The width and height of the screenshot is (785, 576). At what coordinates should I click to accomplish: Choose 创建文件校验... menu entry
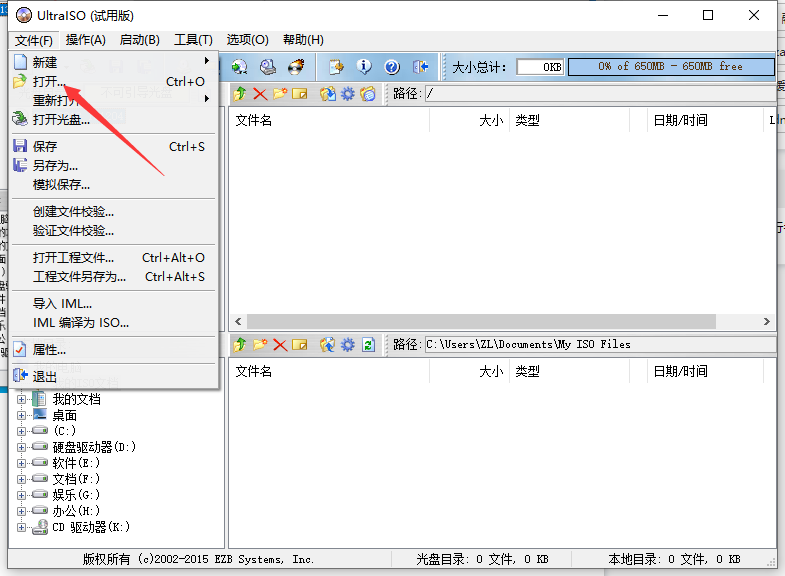tap(114, 212)
